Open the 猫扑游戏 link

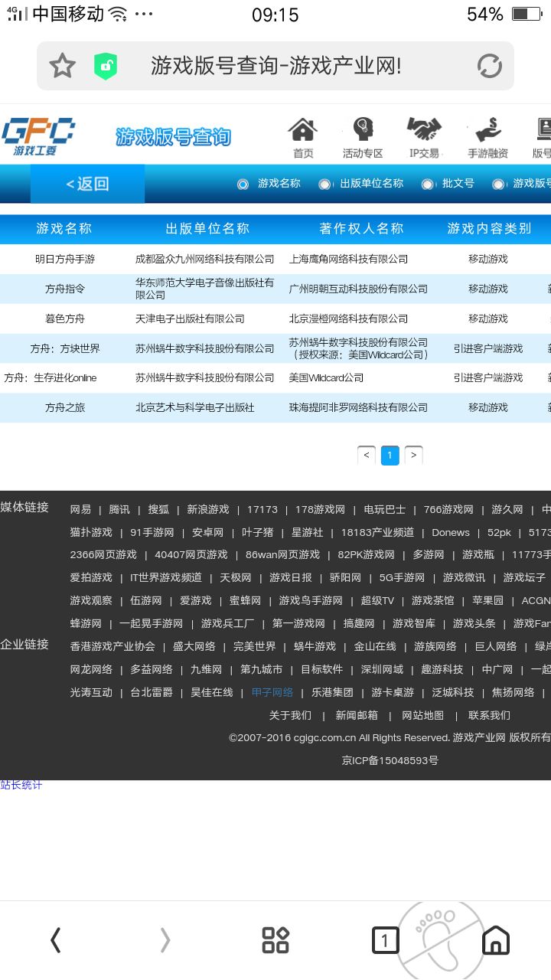tap(91, 532)
